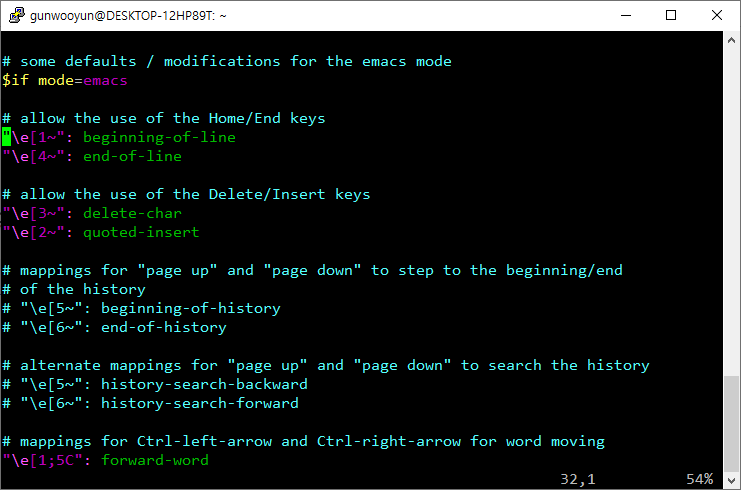Screen dimensions: 741x490
Task: Click the '\e[2~' key sequence
Action: tap(34, 232)
